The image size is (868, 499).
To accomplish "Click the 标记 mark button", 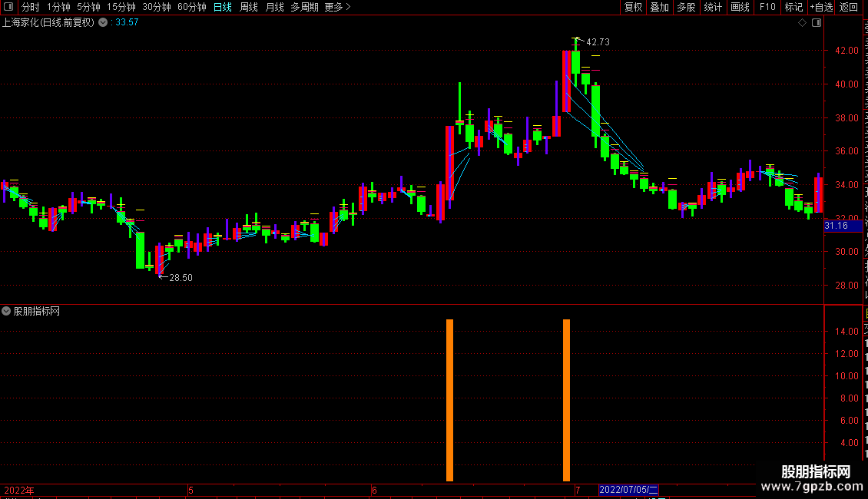I will (x=793, y=7).
